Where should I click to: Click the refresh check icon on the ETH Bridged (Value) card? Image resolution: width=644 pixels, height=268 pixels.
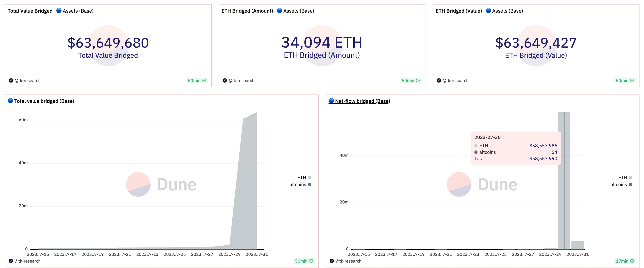tap(632, 80)
